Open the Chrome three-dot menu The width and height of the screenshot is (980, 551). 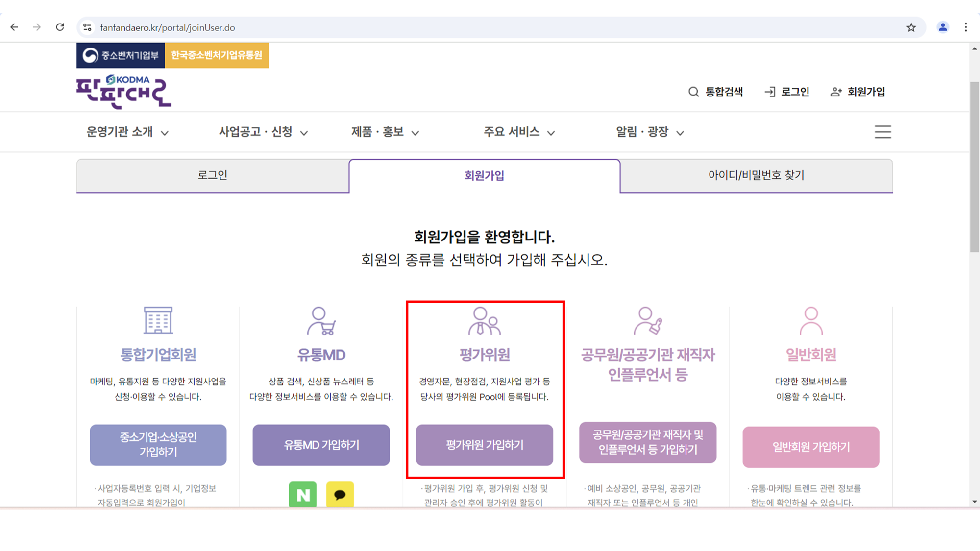coord(966,27)
